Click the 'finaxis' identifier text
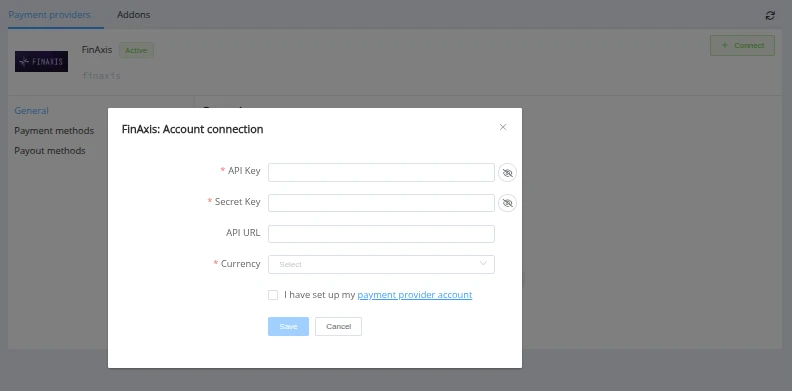Viewport: 792px width, 391px height. [101, 76]
